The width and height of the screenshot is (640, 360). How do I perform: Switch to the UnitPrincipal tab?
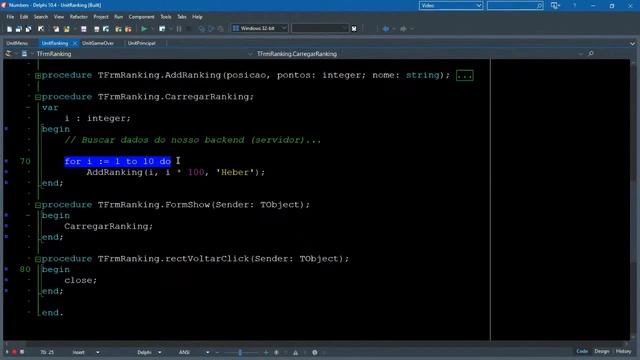142,43
